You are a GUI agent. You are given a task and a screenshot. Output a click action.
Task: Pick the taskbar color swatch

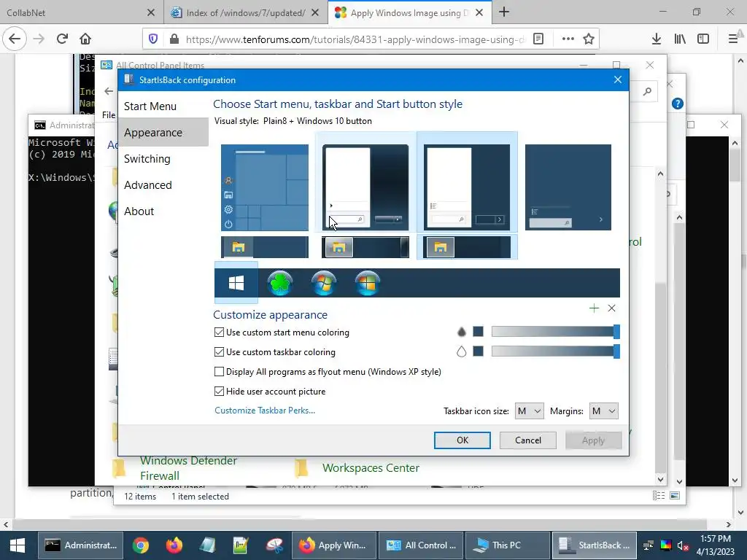479,351
